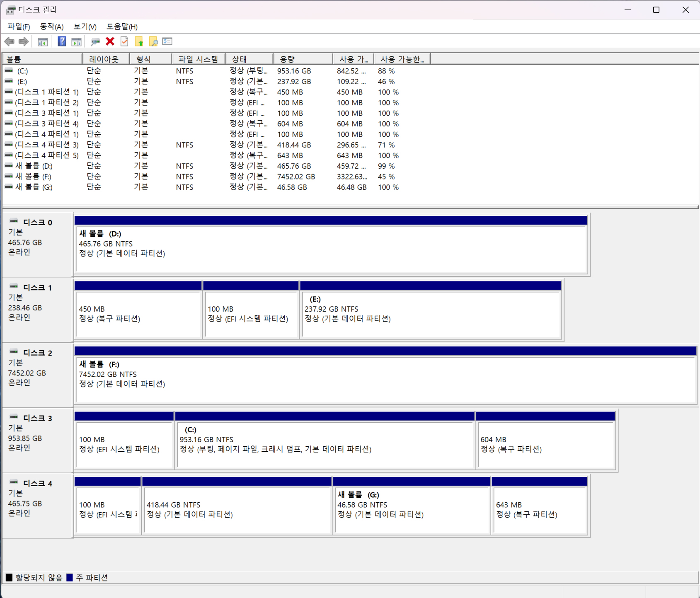Click the Forward arrow toolbar icon
Screen dimensions: 700x598
pyautogui.click(x=24, y=41)
